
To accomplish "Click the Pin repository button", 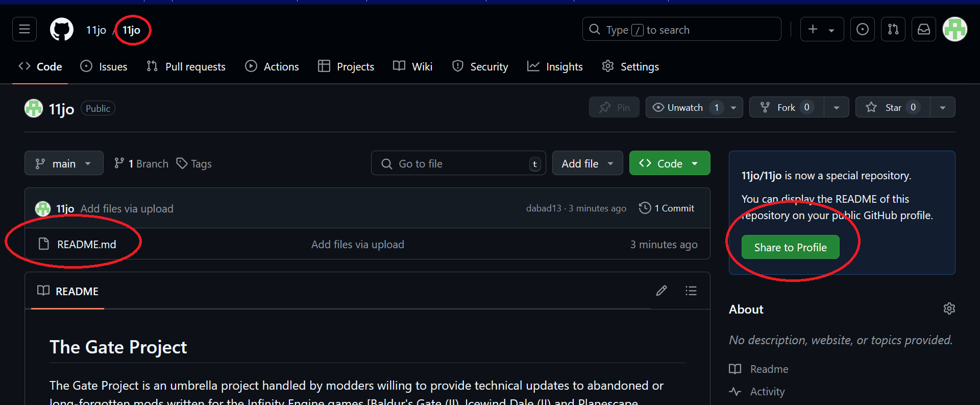I will click(614, 107).
